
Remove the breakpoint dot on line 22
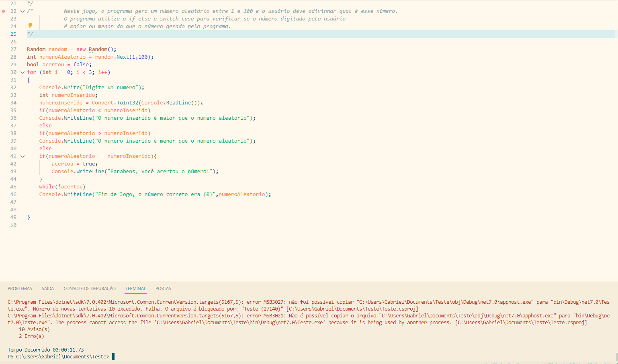click(4, 11)
